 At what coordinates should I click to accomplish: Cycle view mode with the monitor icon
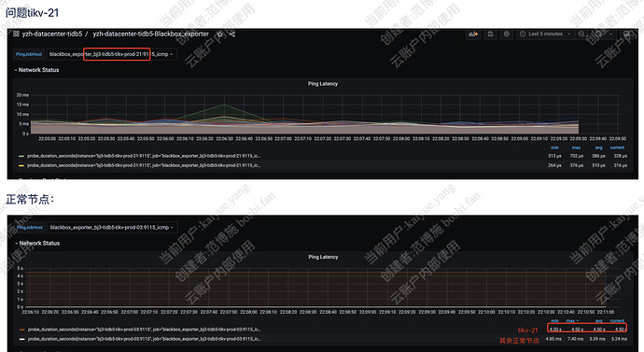pos(627,35)
